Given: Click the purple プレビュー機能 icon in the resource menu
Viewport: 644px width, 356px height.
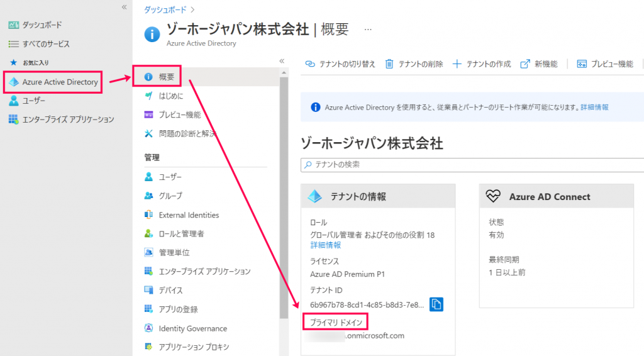Looking at the screenshot, I should pos(148,114).
